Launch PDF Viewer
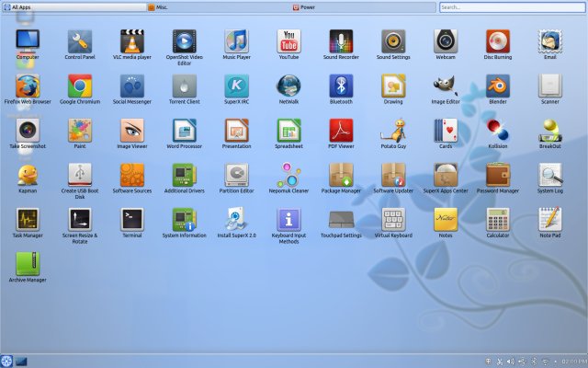The height and width of the screenshot is (368, 588). 341,131
